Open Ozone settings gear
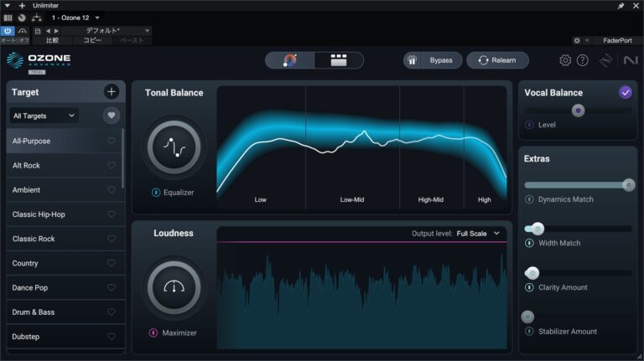Image resolution: width=644 pixels, height=361 pixels. 565,60
